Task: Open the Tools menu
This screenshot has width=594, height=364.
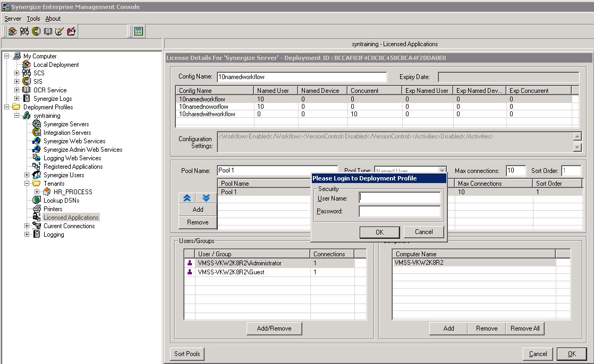Action: [x=33, y=19]
